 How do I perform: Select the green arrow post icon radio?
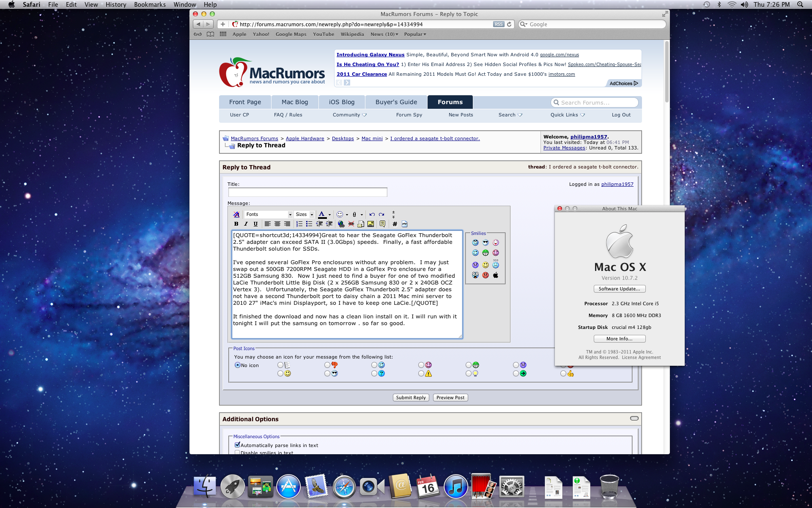coord(516,373)
